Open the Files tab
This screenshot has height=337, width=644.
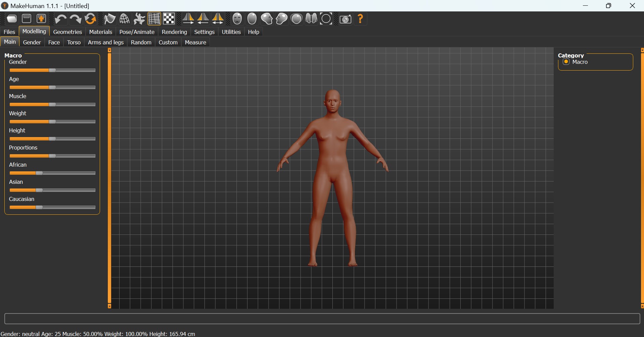(9, 32)
